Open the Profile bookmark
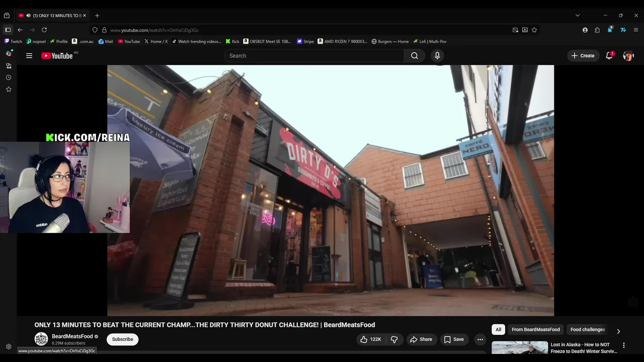 click(59, 42)
